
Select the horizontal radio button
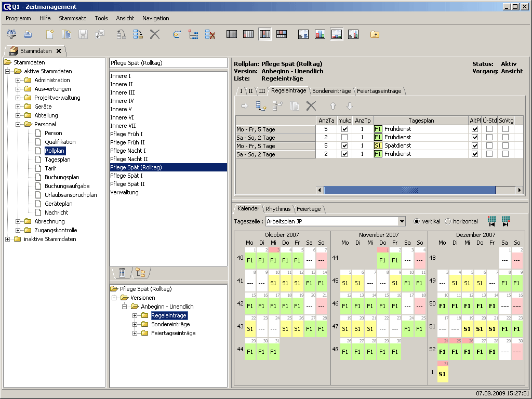[x=448, y=221]
